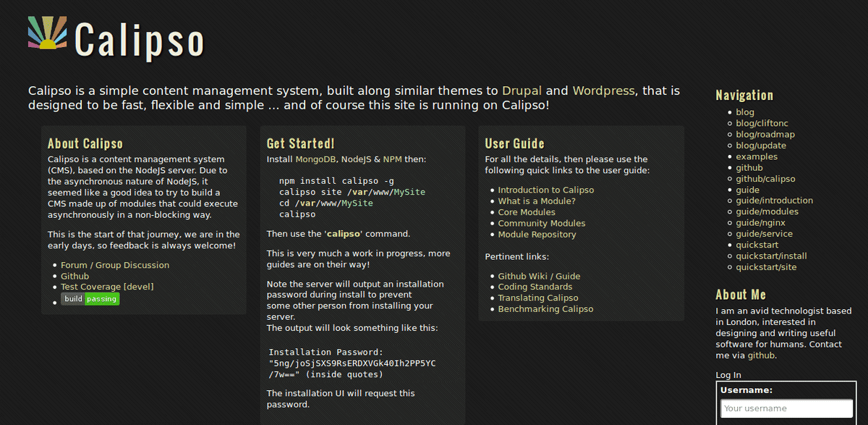
Task: Click the 'cd /var/www/MySite' code line
Action: click(326, 203)
